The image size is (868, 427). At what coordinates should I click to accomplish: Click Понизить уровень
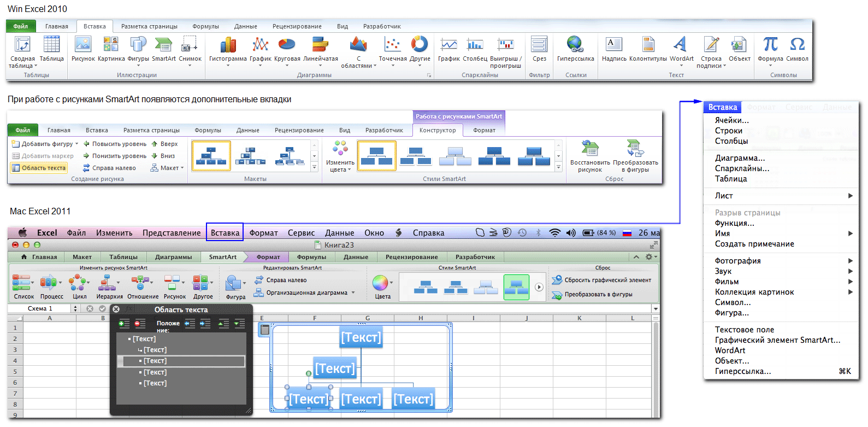115,156
